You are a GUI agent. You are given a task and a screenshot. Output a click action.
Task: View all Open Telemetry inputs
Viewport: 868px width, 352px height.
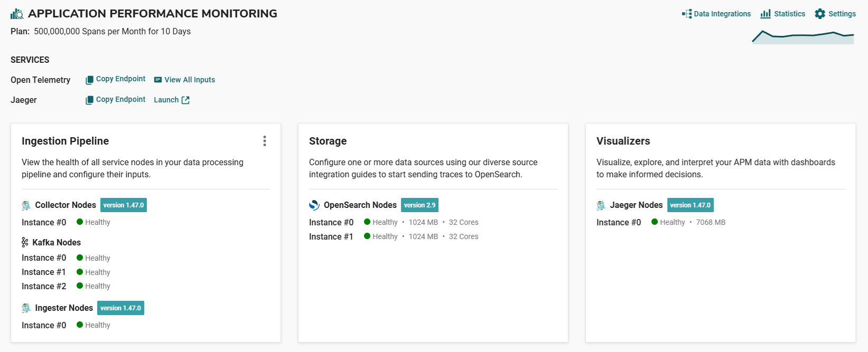click(184, 80)
